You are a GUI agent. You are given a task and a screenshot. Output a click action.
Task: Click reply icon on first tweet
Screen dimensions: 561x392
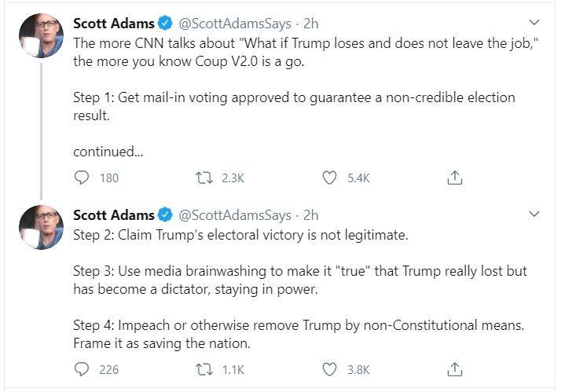pyautogui.click(x=82, y=178)
